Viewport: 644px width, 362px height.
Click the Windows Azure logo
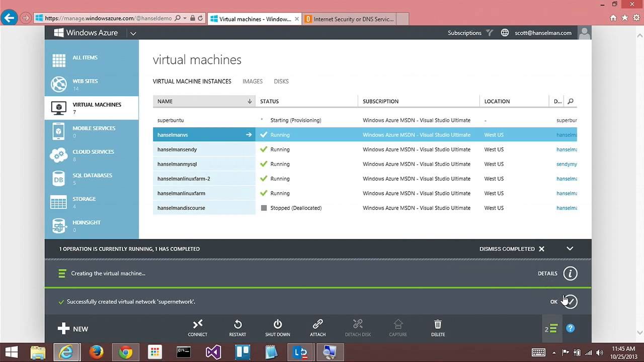point(86,33)
